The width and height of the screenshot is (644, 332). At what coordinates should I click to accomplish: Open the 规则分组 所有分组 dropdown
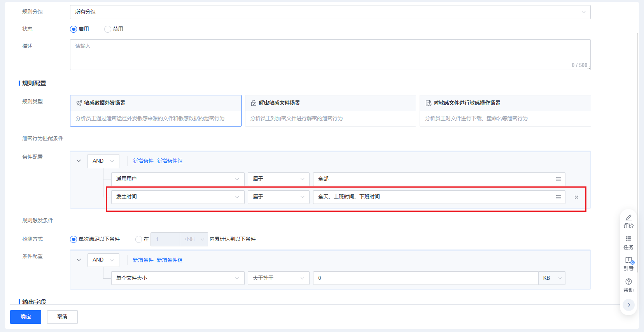point(330,12)
